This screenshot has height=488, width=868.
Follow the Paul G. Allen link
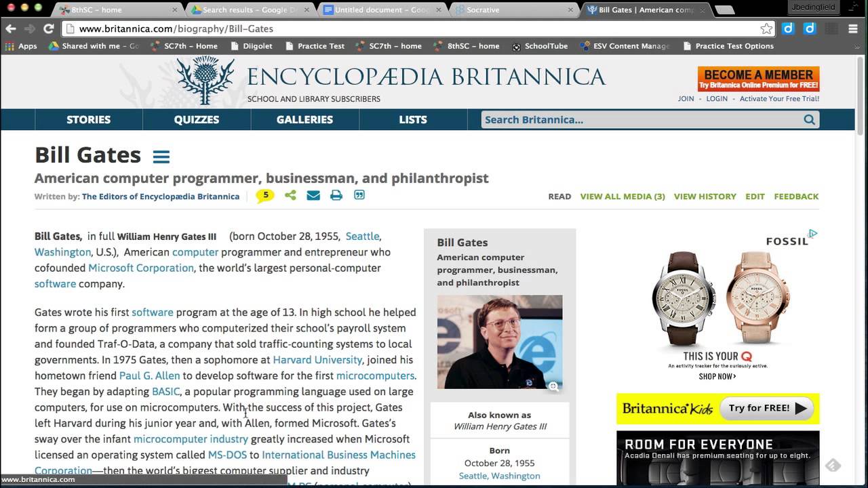coord(150,375)
